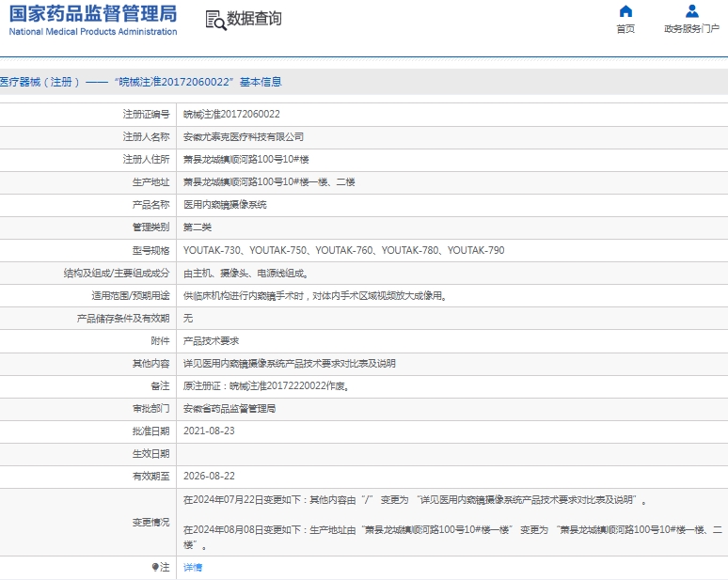Click the approval date 2021-08-23
Screen dimensions: 728x580
pos(209,431)
